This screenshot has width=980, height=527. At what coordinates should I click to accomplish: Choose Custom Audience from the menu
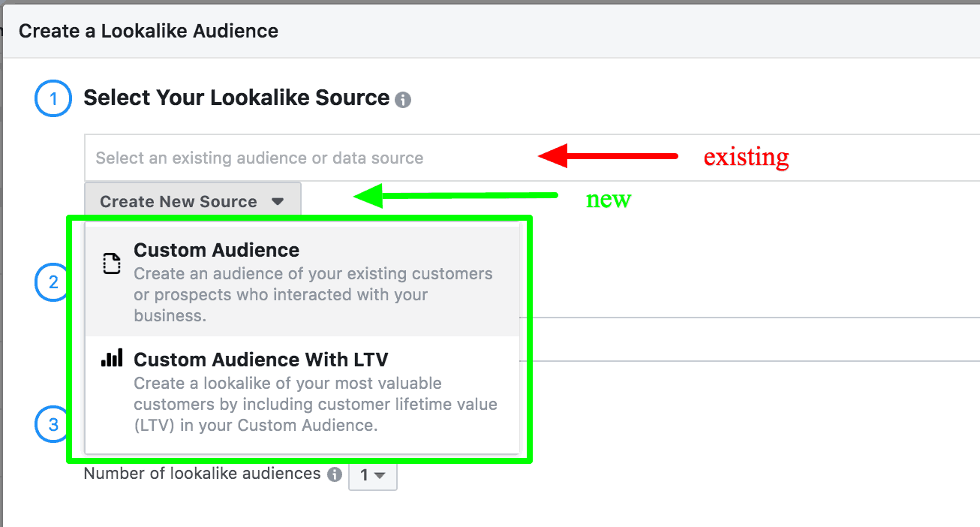click(302, 281)
